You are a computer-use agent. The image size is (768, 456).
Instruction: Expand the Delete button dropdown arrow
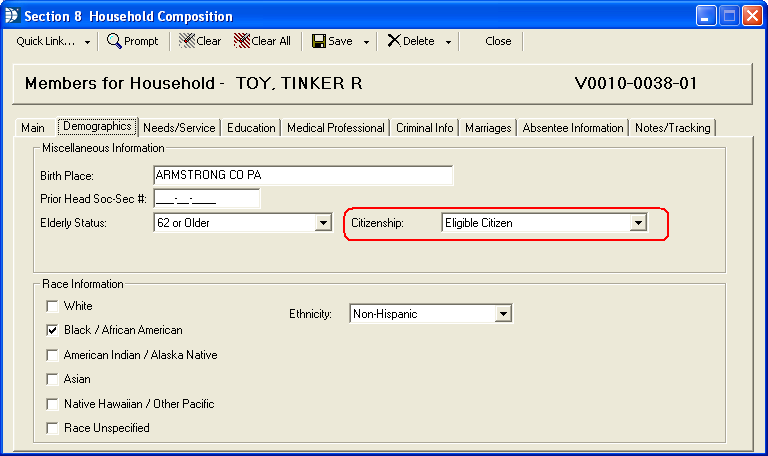coord(448,42)
